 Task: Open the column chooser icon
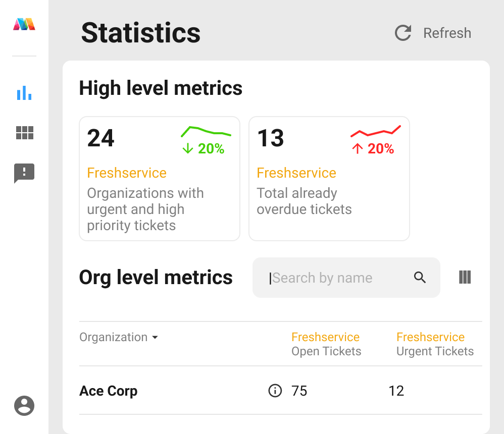[x=465, y=277]
